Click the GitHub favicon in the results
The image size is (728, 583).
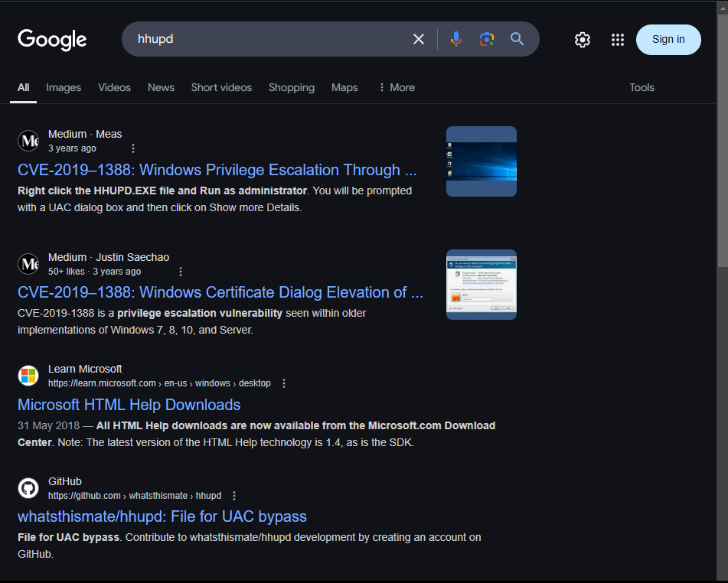tap(28, 488)
